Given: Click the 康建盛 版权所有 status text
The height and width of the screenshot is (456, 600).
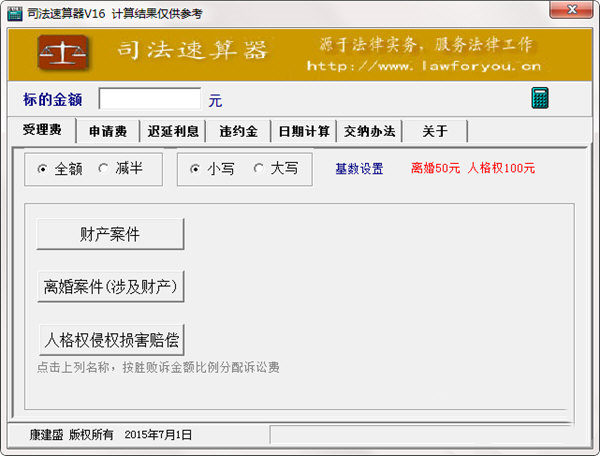Looking at the screenshot, I should (x=72, y=435).
